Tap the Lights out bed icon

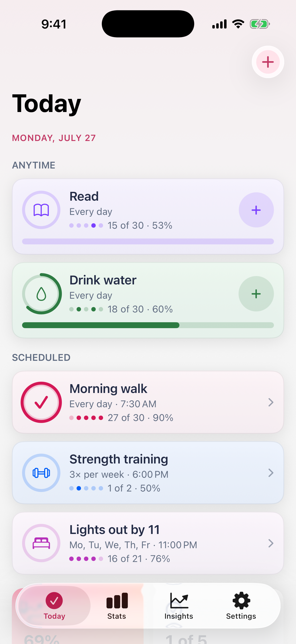(41, 543)
